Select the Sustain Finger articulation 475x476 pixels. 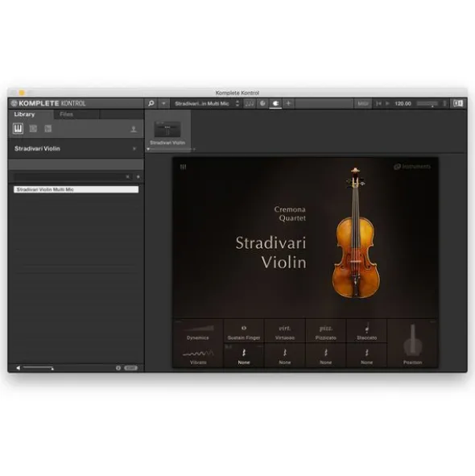click(x=244, y=331)
